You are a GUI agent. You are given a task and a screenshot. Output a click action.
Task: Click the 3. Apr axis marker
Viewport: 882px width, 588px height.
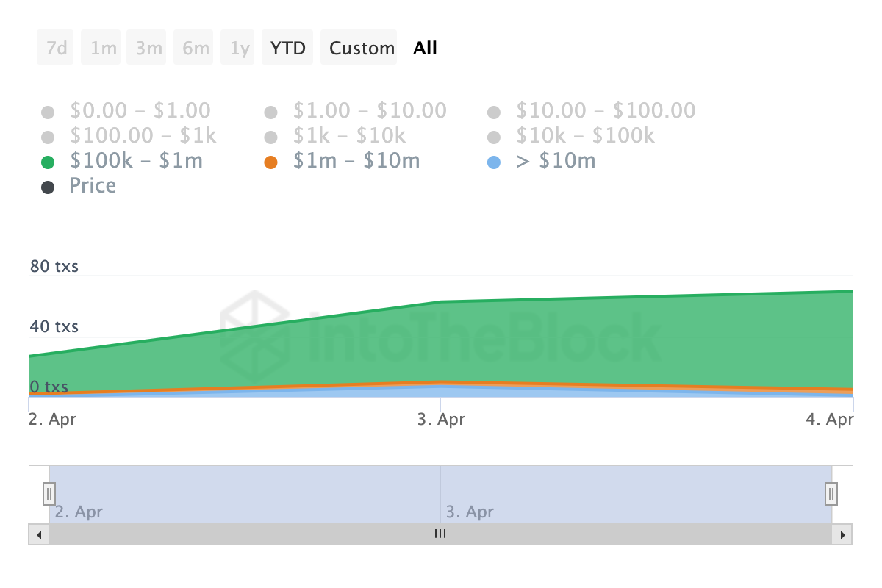click(440, 420)
